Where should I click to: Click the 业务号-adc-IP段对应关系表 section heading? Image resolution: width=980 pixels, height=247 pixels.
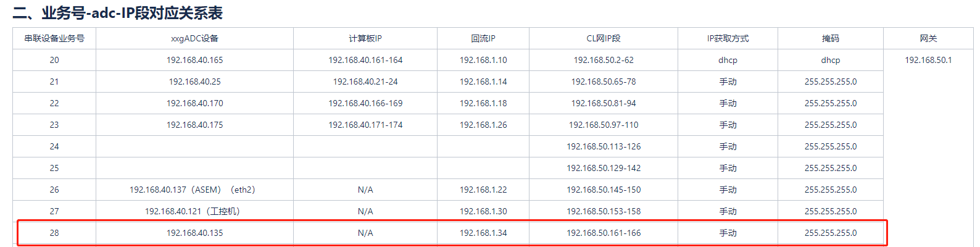[x=117, y=13]
